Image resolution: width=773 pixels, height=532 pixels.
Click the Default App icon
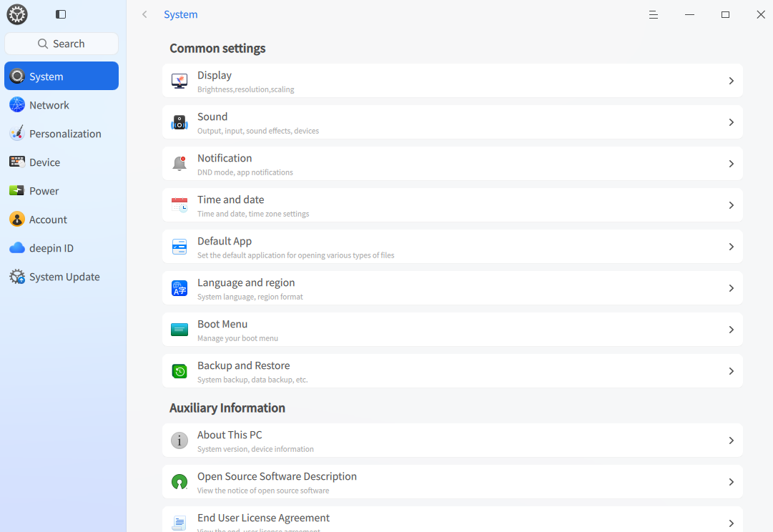pyautogui.click(x=179, y=247)
